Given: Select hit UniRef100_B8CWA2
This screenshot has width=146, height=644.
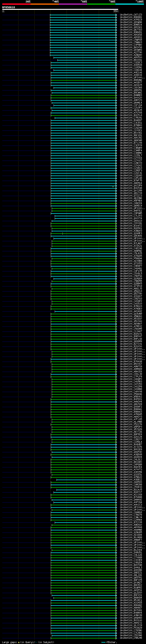Looking at the screenshot, I should (x=131, y=93).
